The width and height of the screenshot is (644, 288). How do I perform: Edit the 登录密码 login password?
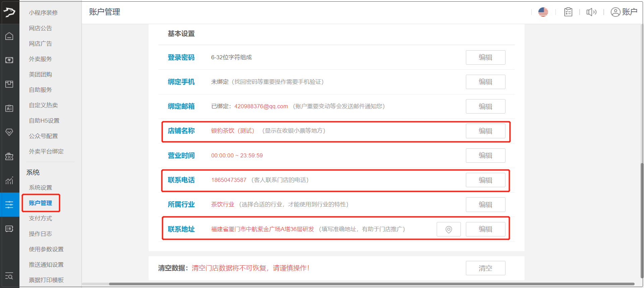(x=485, y=58)
